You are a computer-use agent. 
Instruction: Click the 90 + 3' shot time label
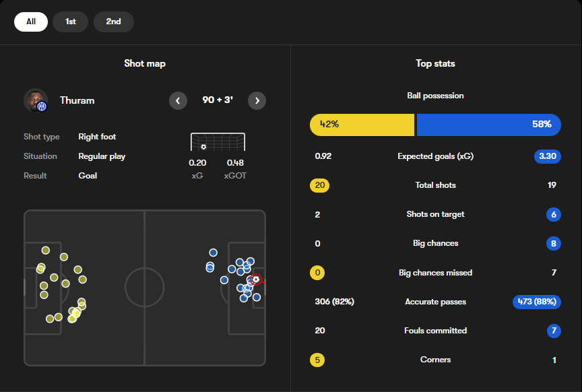pos(218,100)
